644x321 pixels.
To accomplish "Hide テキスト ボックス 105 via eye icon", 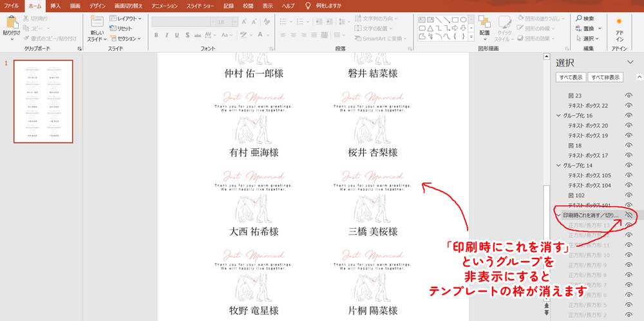I will click(x=629, y=175).
